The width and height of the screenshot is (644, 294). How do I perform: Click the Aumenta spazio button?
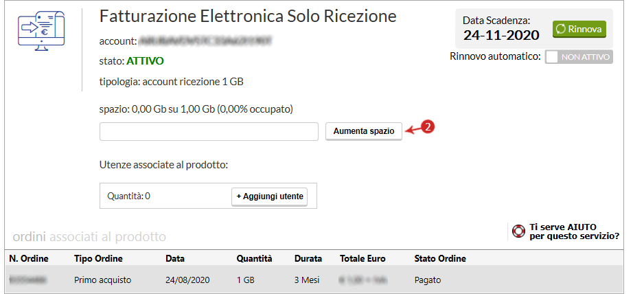pyautogui.click(x=364, y=131)
